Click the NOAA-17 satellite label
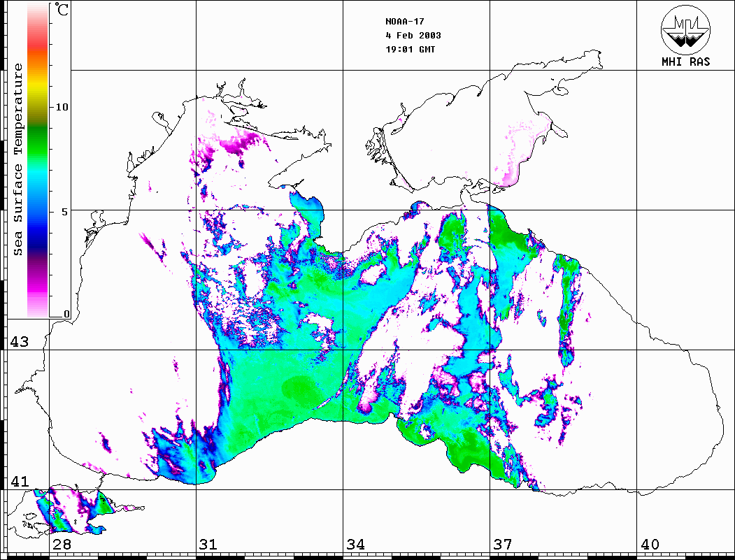Image resolution: width=735 pixels, height=560 pixels. pyautogui.click(x=404, y=22)
